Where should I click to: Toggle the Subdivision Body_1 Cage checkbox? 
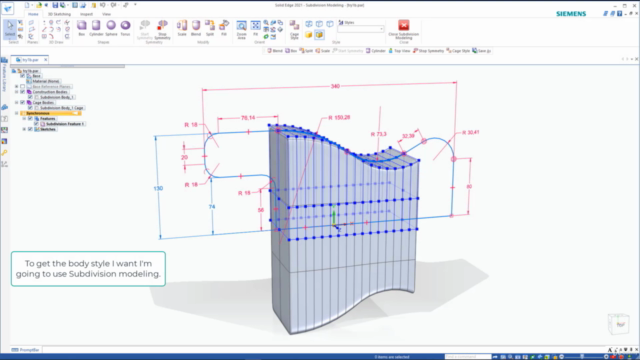click(30, 108)
